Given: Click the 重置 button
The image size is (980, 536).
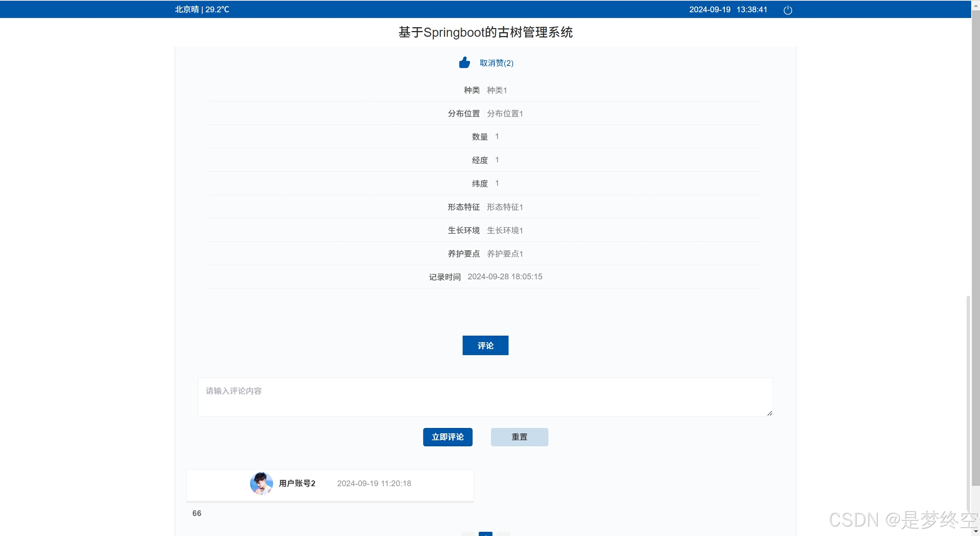Looking at the screenshot, I should [x=519, y=437].
